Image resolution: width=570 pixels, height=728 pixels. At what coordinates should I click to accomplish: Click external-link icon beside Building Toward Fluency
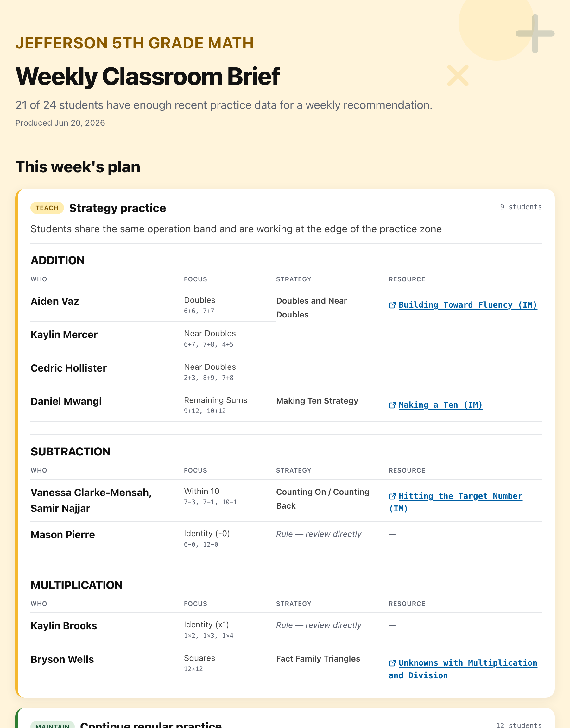pos(392,305)
